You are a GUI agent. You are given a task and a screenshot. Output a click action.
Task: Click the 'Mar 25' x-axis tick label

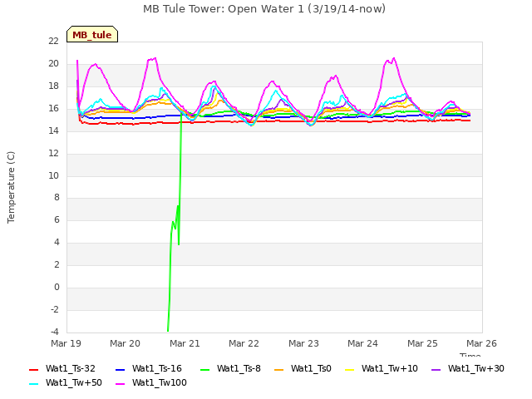coord(422,343)
